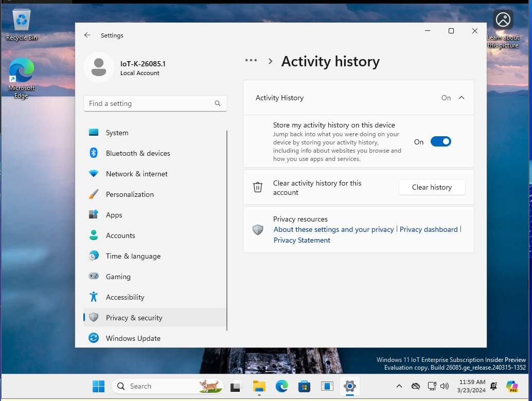
Task: Open the Windows Start menu
Action: [98, 386]
